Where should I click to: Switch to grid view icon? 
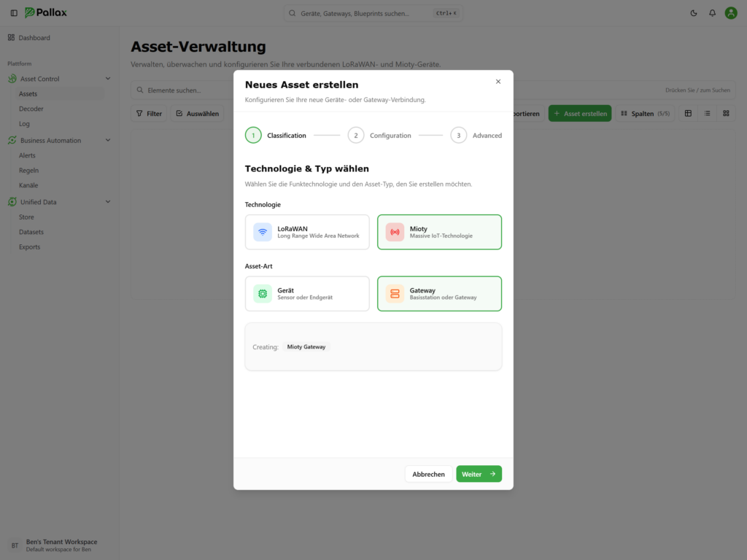point(726,114)
